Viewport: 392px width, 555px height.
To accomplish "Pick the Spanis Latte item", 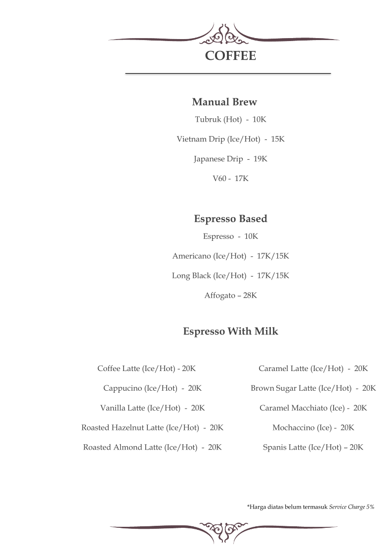I will click(x=313, y=447).
